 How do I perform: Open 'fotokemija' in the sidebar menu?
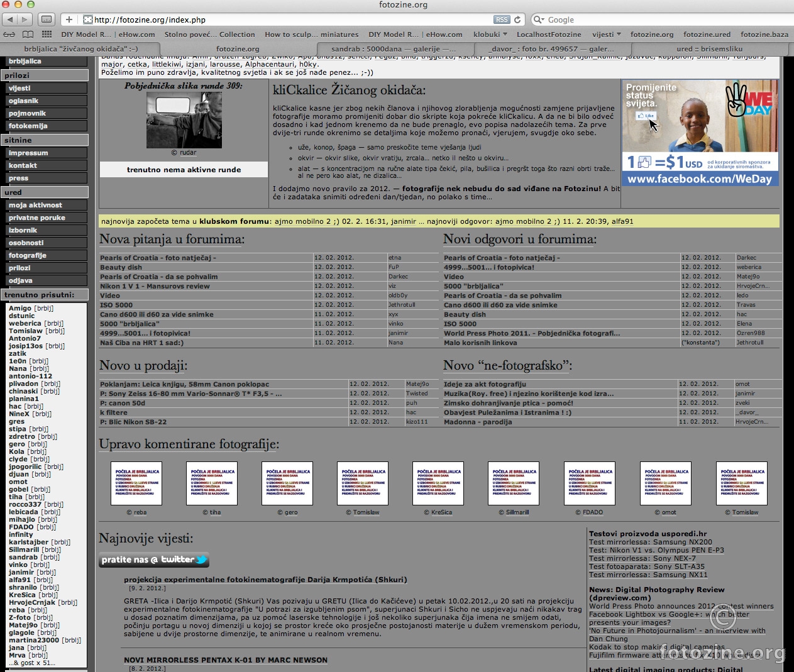pos(47,126)
